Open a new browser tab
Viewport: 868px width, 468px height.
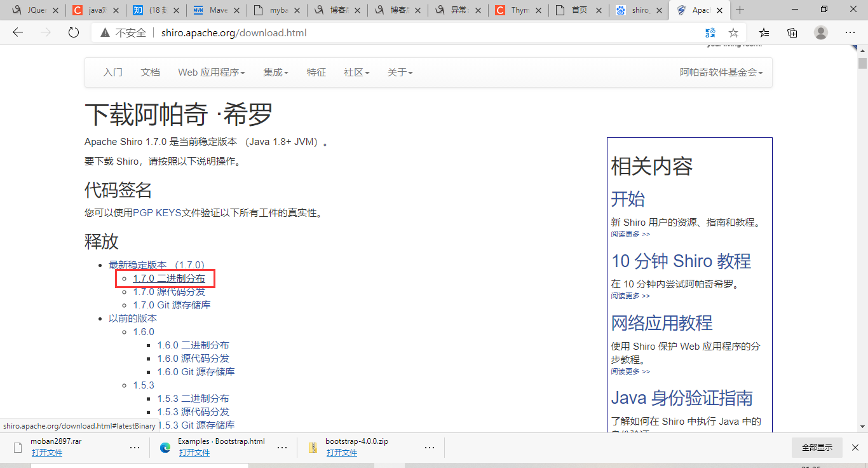click(x=740, y=10)
